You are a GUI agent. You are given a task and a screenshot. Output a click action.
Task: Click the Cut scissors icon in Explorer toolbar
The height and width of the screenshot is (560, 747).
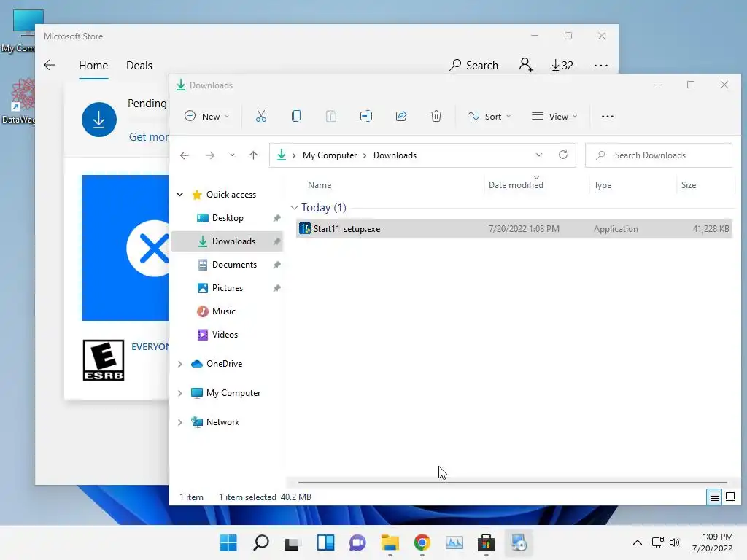pos(260,116)
